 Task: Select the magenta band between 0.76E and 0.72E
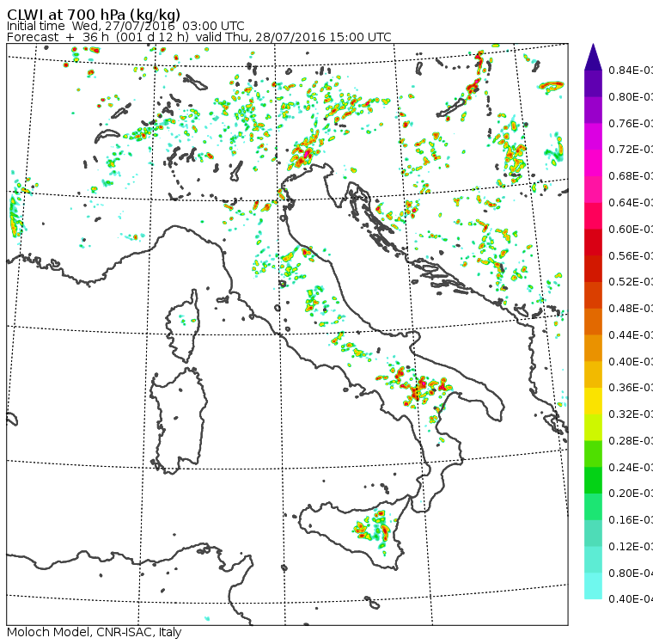(x=593, y=137)
